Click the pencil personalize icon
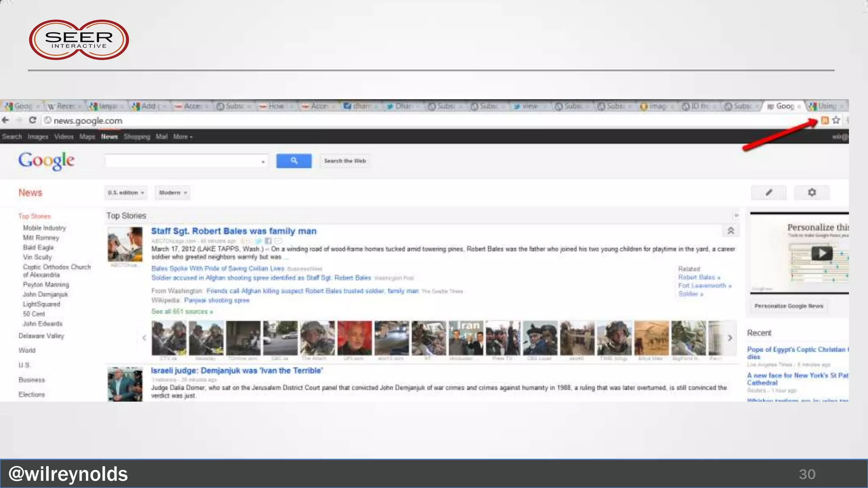 pyautogui.click(x=768, y=193)
